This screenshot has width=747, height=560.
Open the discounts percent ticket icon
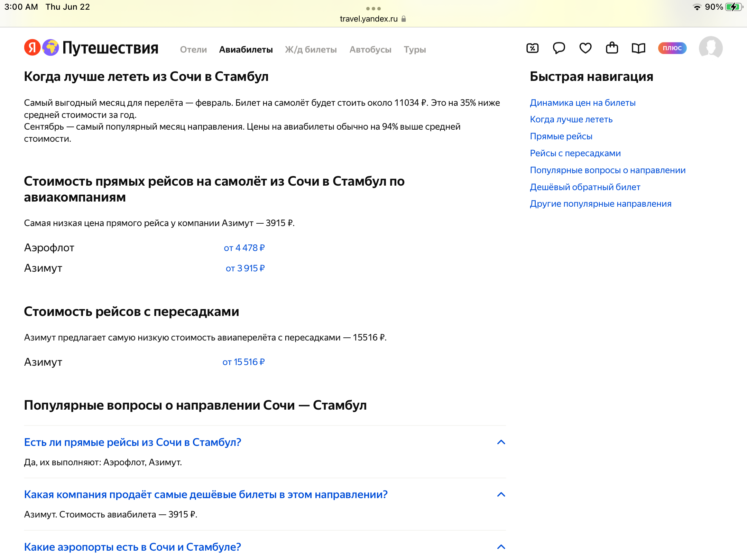533,48
